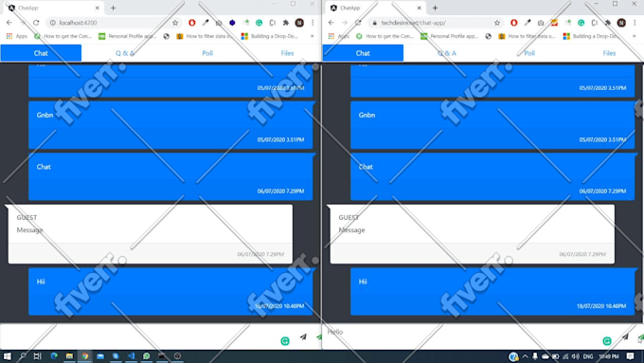Open the profile avatar in techdesire window

click(621, 23)
